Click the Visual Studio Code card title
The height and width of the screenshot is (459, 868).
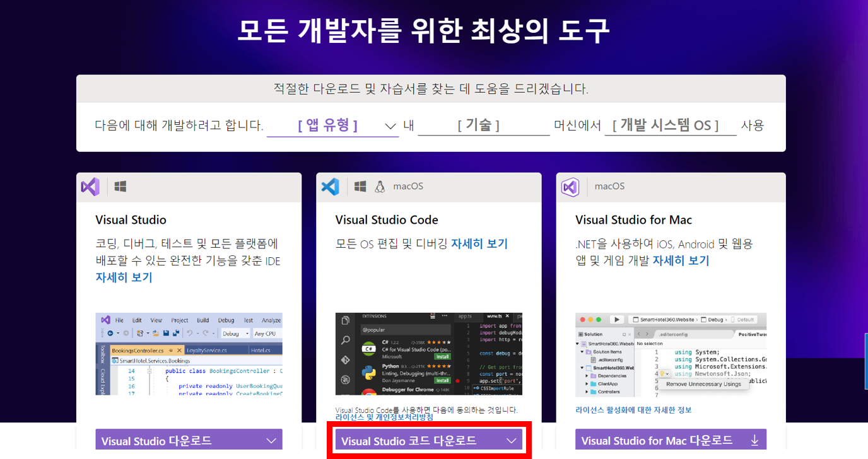(x=387, y=220)
